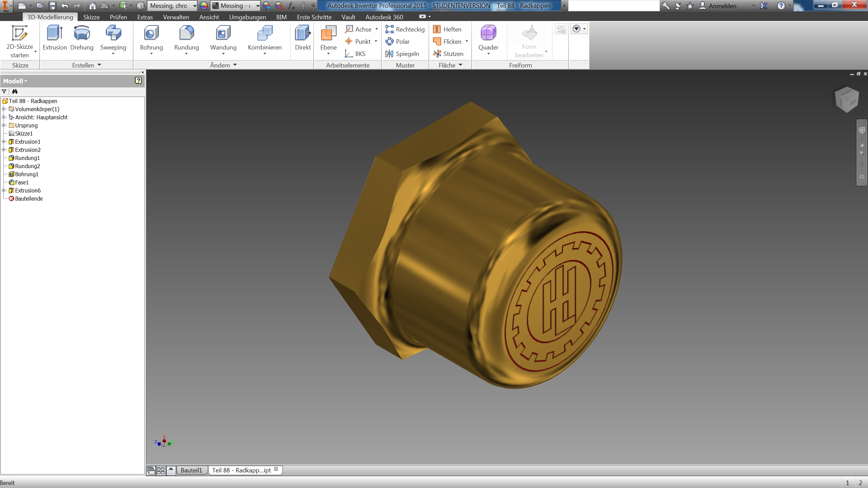Open the Messing material dropdown

click(195, 6)
